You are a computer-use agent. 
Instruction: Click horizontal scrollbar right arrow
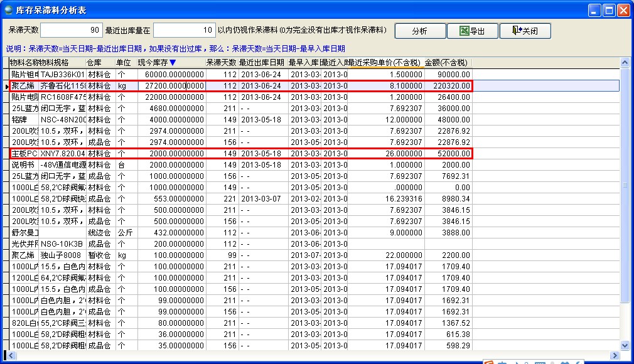click(x=615, y=355)
